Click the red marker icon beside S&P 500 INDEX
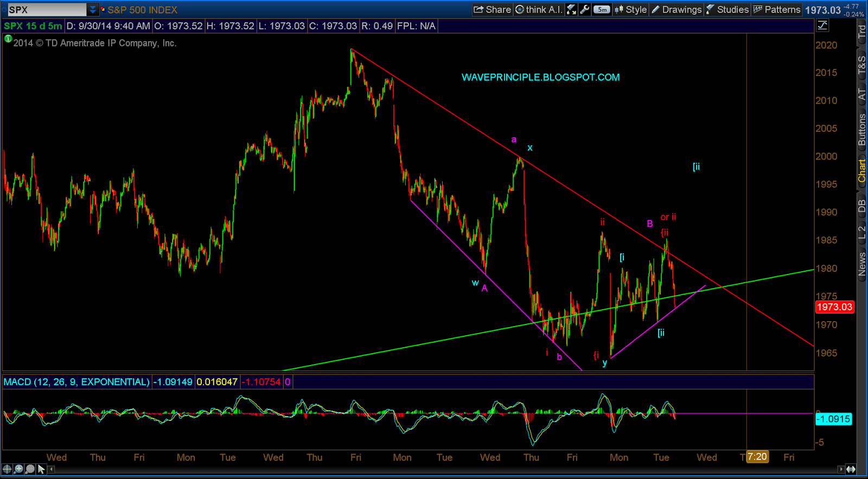Image resolution: width=868 pixels, height=479 pixels. (x=103, y=9)
